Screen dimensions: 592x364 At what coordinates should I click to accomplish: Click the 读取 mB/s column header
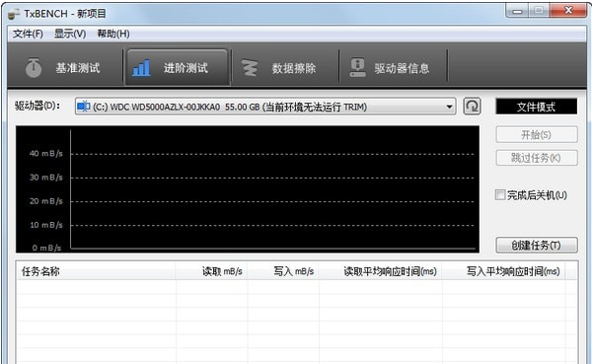(x=211, y=271)
